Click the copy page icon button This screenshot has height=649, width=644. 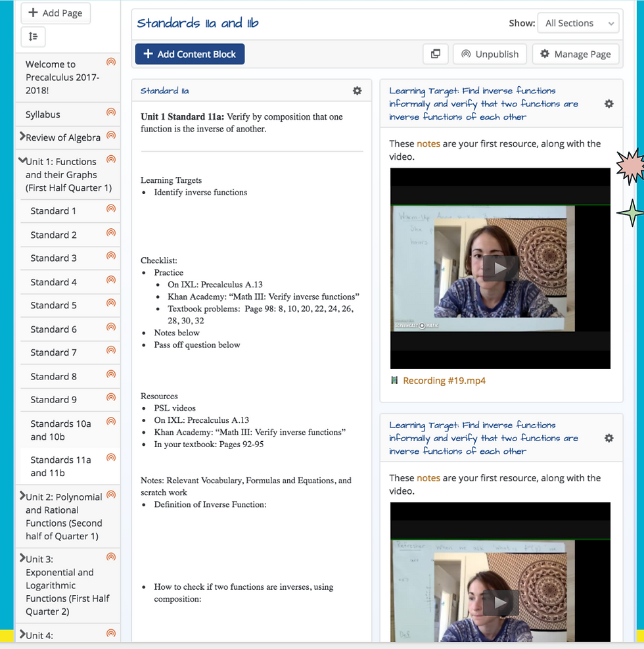pos(436,54)
